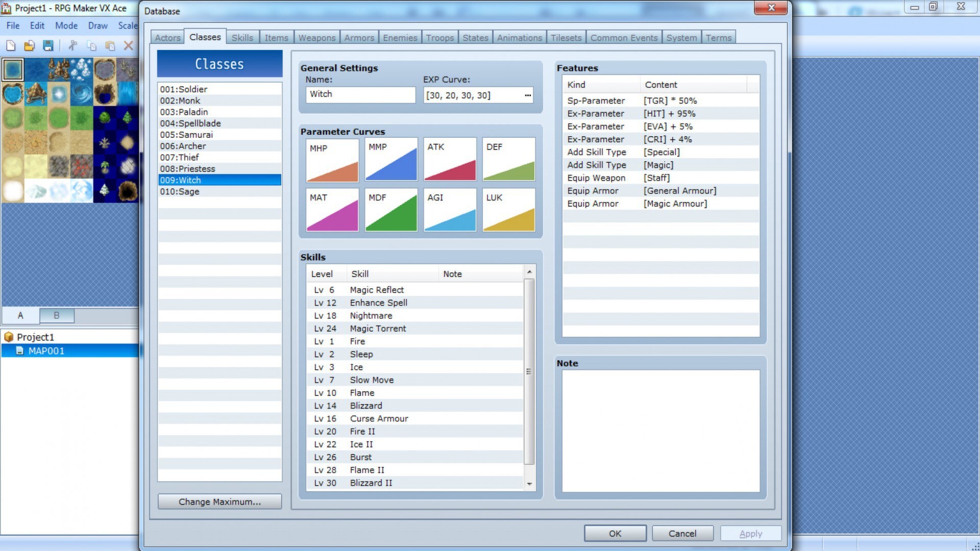
Task: Click the Change Maximum button
Action: click(x=219, y=501)
